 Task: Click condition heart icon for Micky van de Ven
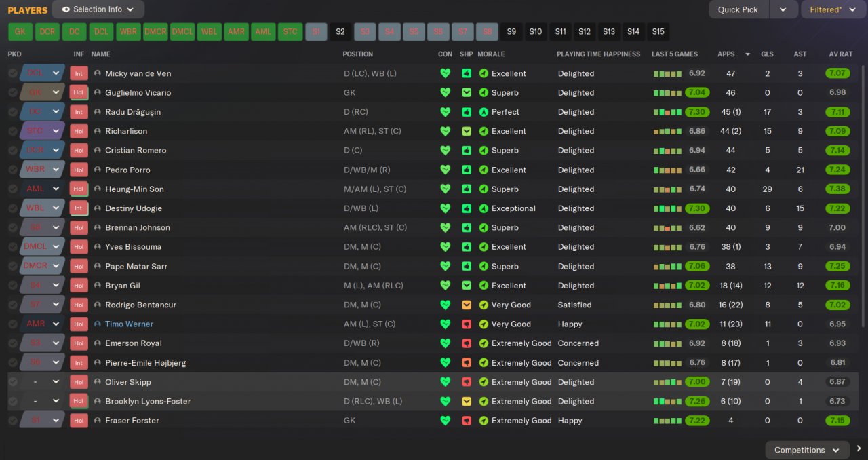pyautogui.click(x=445, y=73)
